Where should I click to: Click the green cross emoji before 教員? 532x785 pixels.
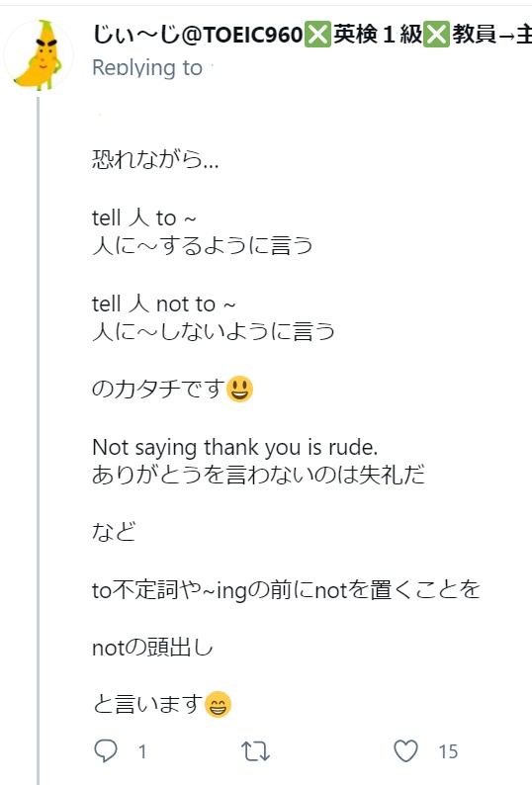(x=436, y=35)
